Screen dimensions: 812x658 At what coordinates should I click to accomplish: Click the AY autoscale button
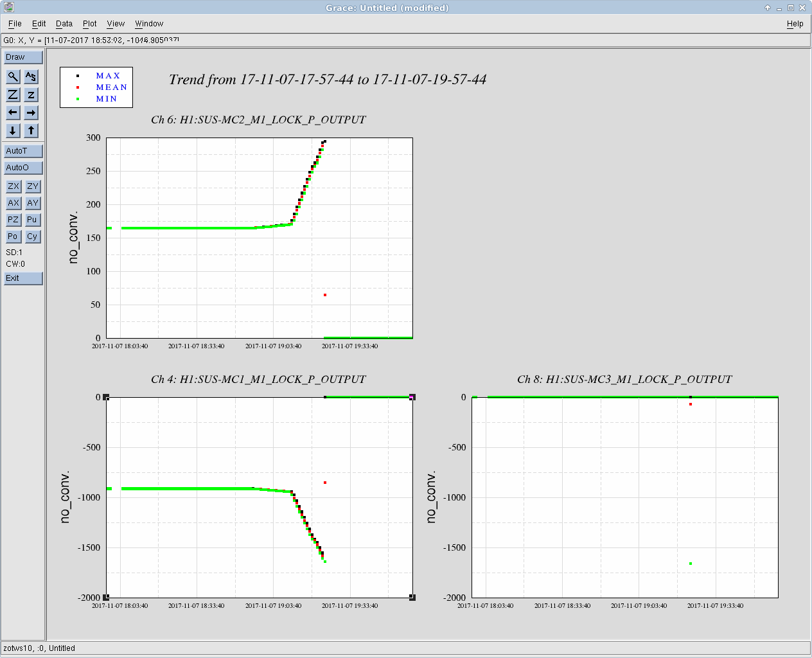(33, 203)
